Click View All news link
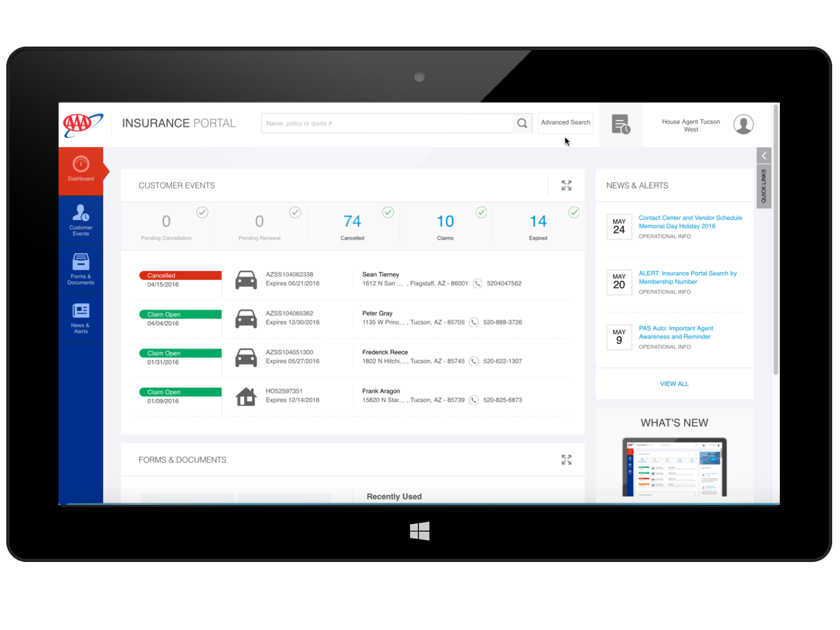840x630 pixels. click(674, 384)
